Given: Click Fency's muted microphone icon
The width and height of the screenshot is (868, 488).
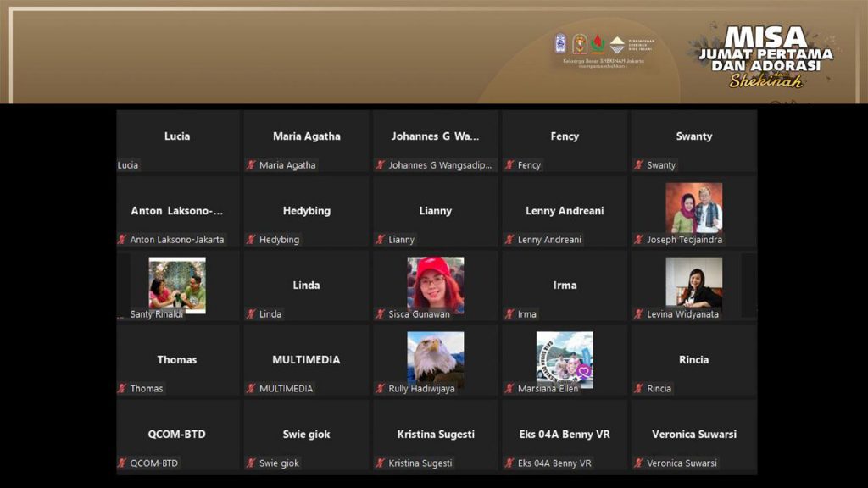Looking at the screenshot, I should click(509, 165).
